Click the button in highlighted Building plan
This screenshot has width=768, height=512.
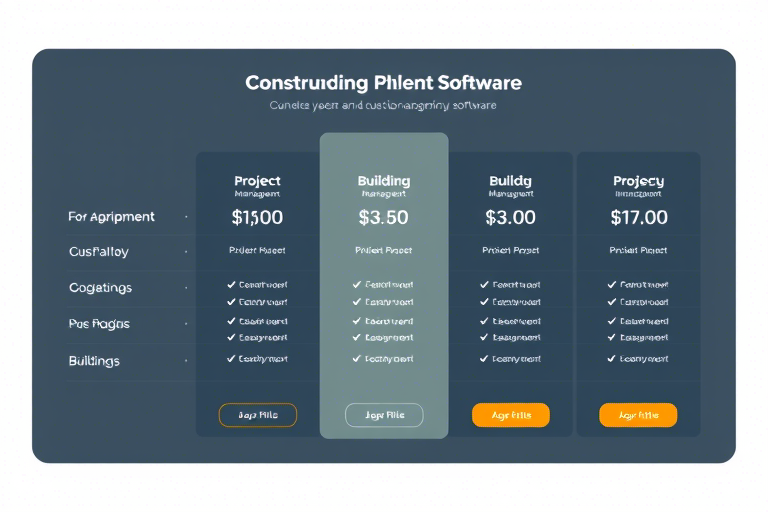click(x=384, y=415)
